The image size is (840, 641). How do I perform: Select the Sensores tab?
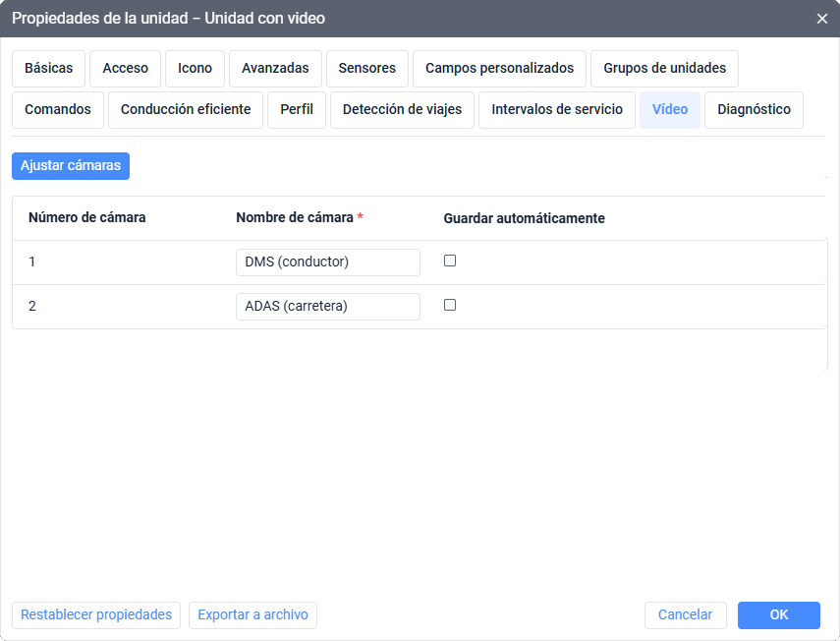point(367,69)
